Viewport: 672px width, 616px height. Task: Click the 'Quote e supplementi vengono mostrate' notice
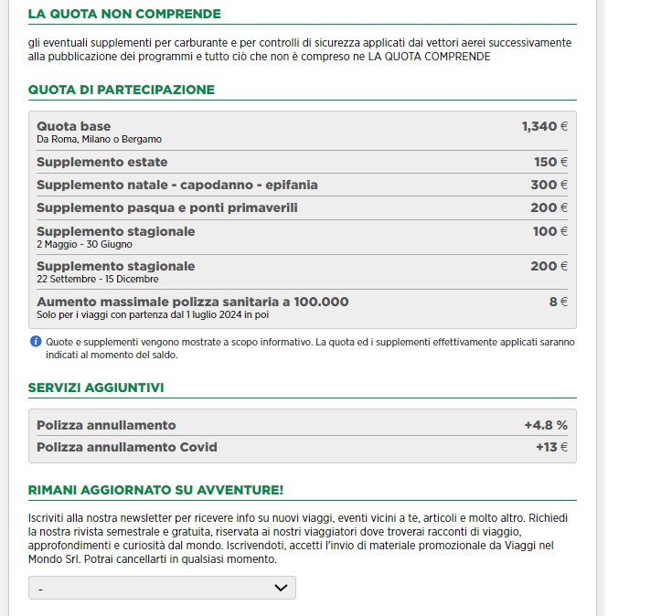point(310,348)
